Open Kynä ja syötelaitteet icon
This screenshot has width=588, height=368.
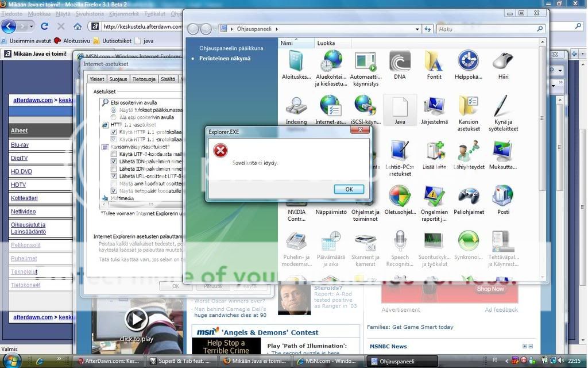coord(503,114)
